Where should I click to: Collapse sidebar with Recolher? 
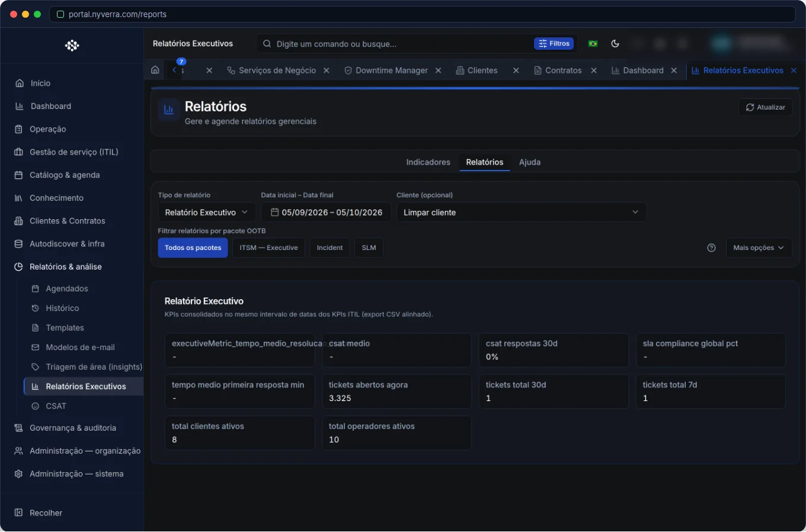coord(72,513)
